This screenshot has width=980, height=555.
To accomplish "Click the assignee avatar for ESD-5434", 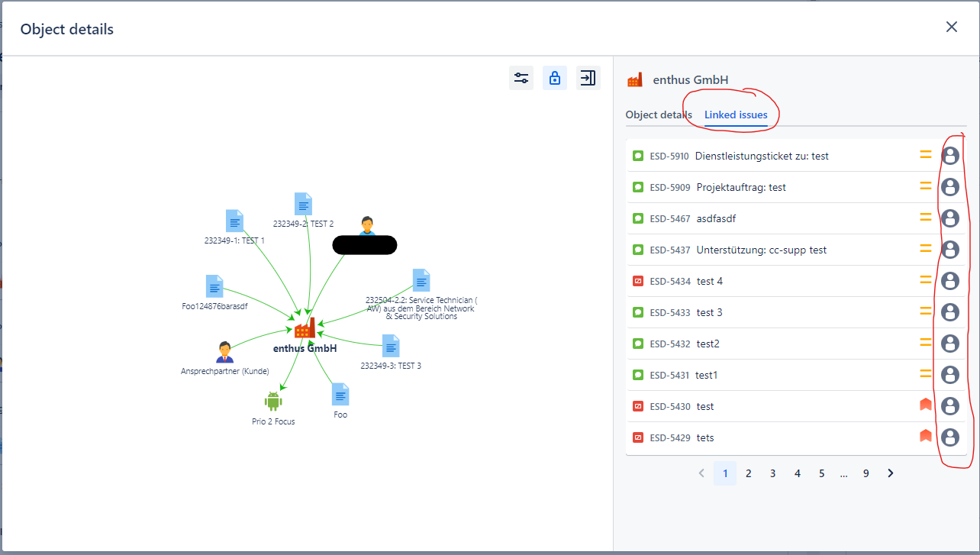I will coord(950,281).
